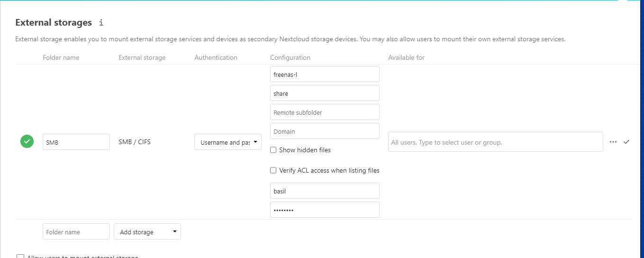
Task: Click the password field with dots
Action: pos(325,210)
